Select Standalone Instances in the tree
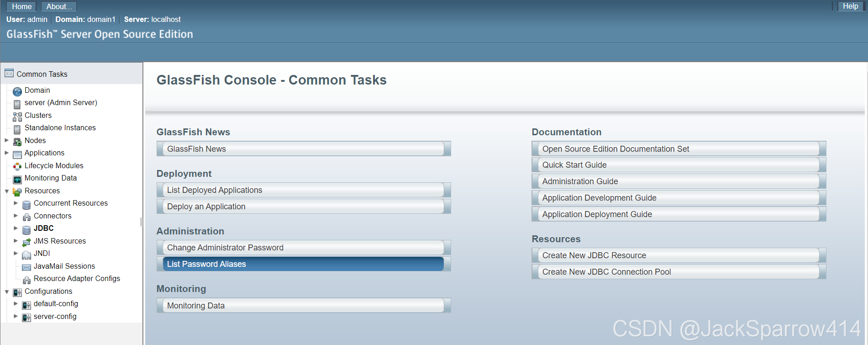This screenshot has height=345, width=868. click(x=60, y=128)
